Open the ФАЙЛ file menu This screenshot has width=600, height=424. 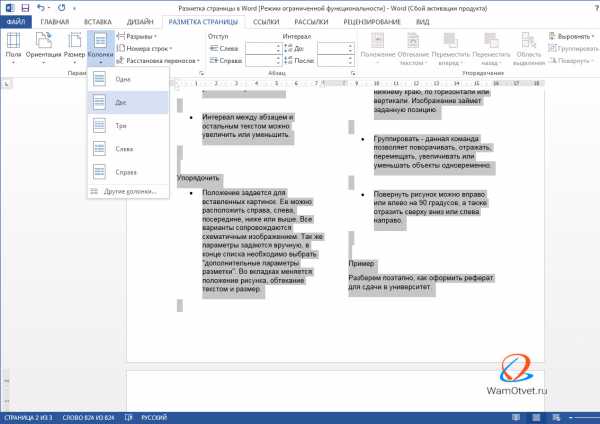pos(16,22)
